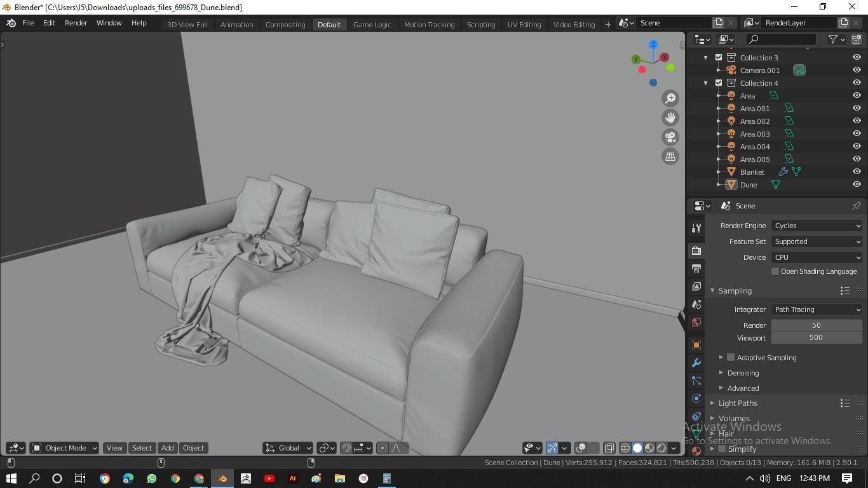Open YouTube from the Windows taskbar
Screen dimensions: 868x488
(x=269, y=478)
